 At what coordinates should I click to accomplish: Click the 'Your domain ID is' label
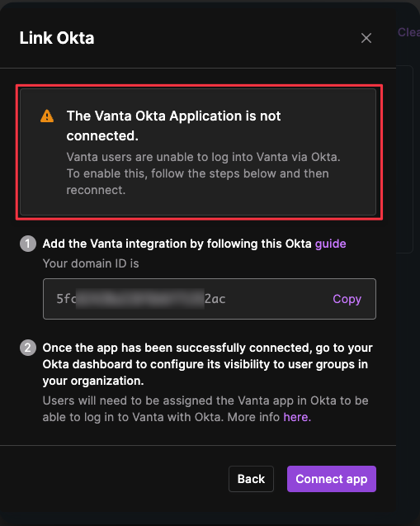[x=91, y=263]
